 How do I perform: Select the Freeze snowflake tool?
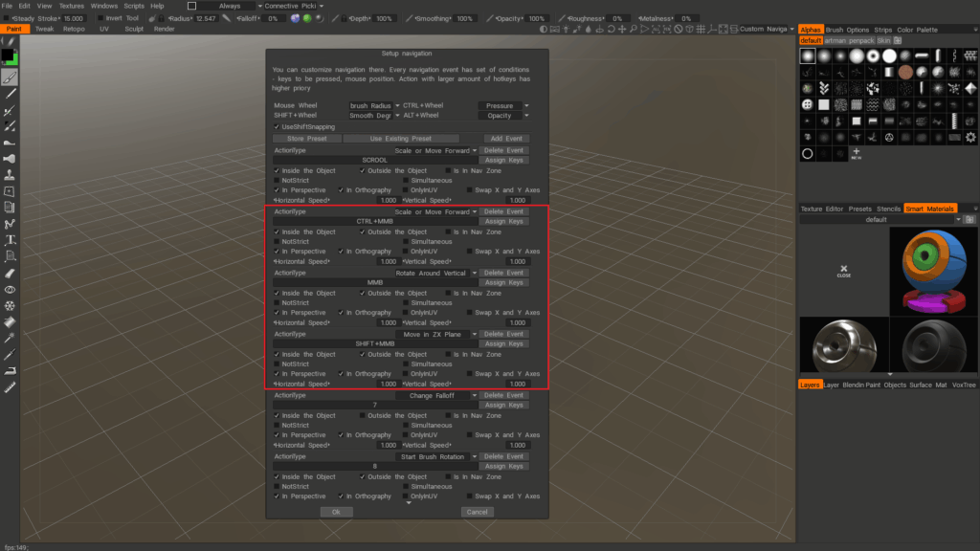pos(10,305)
